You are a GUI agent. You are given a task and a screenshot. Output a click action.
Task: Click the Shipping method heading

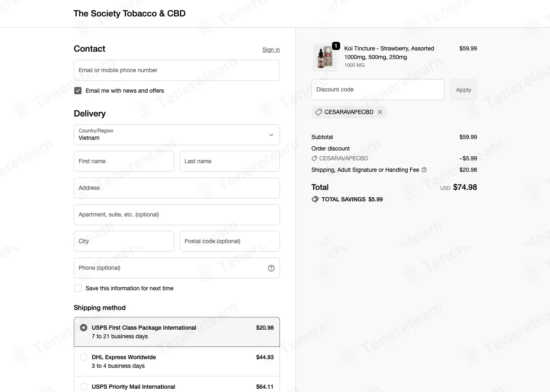click(x=100, y=308)
